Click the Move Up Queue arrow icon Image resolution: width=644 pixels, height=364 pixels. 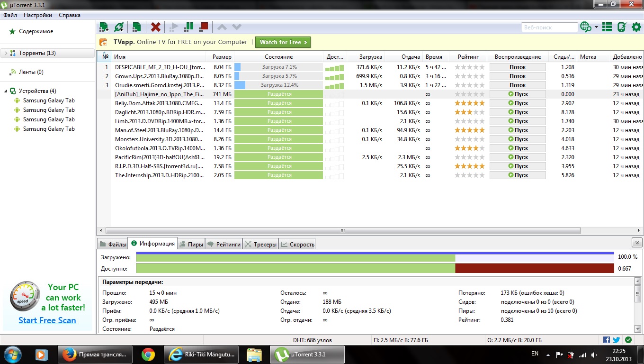pos(222,27)
